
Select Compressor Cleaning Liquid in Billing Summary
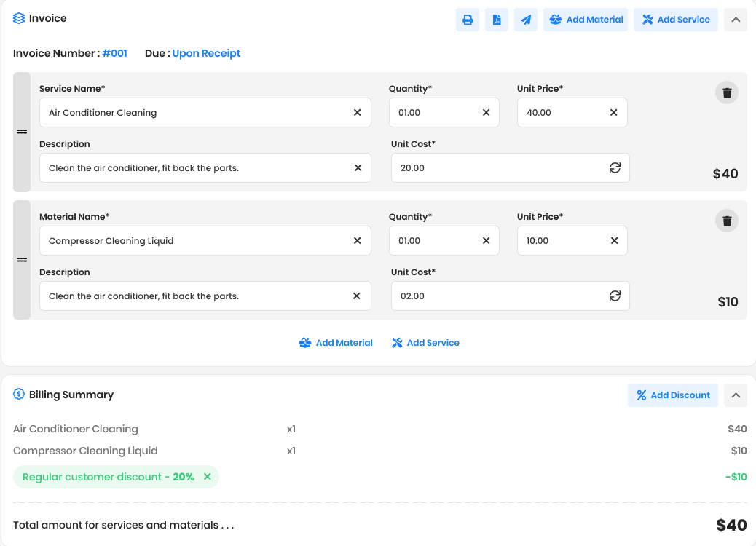(x=85, y=451)
